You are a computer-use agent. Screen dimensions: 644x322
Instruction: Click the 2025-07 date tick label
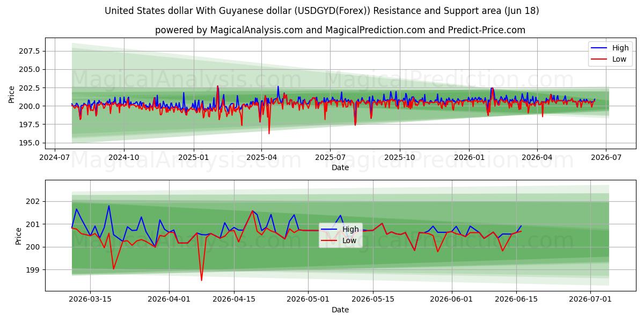330,157
